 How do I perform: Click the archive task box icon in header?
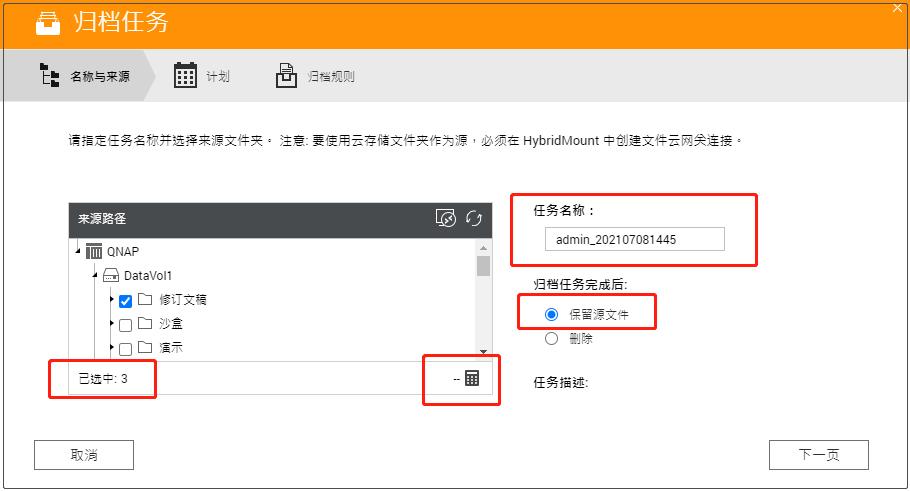tap(48, 23)
